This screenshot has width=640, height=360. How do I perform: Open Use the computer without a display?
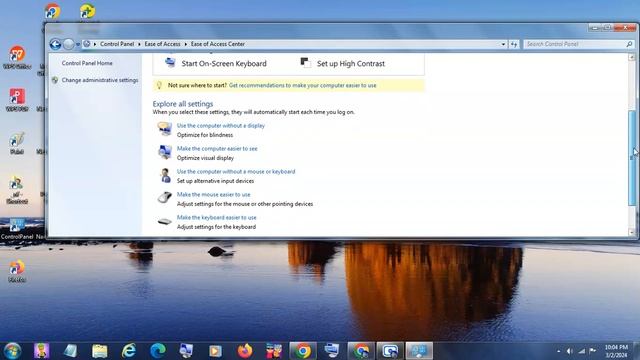(221, 126)
